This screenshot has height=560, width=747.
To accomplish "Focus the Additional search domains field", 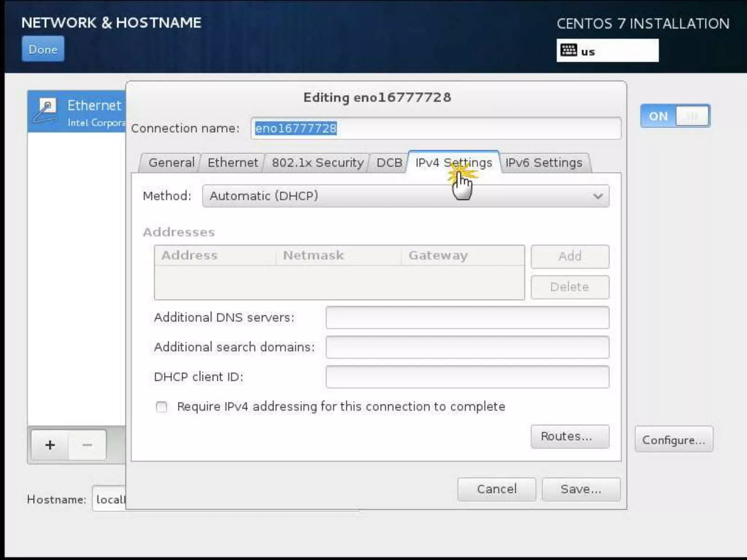I will pyautogui.click(x=467, y=347).
